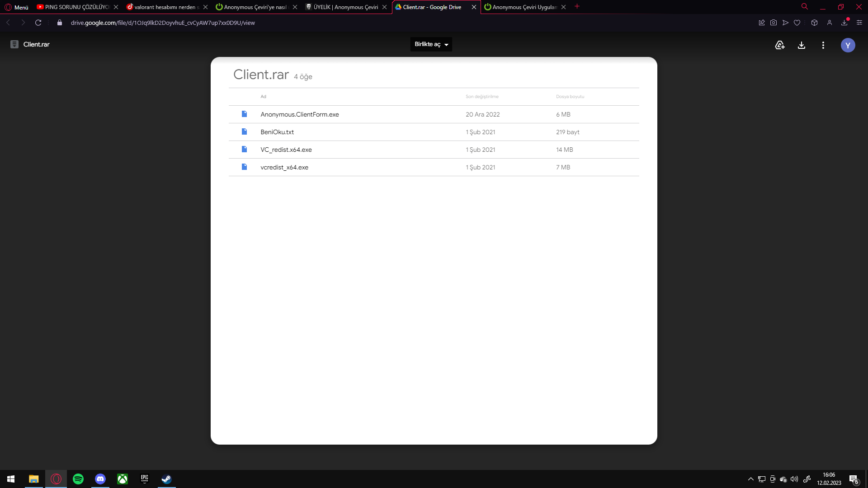The width and height of the screenshot is (868, 488).
Task: Open Opera snapshot camera icon
Action: (774, 23)
